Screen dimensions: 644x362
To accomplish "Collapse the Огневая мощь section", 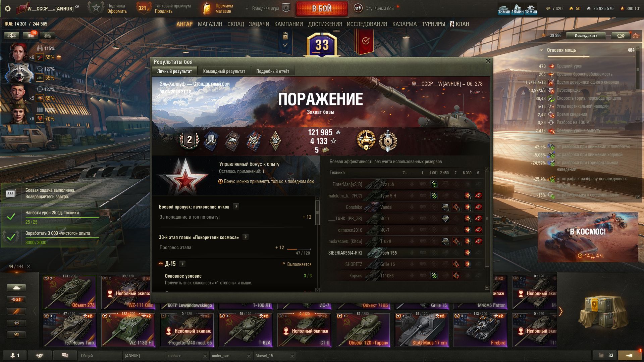I will (x=541, y=50).
